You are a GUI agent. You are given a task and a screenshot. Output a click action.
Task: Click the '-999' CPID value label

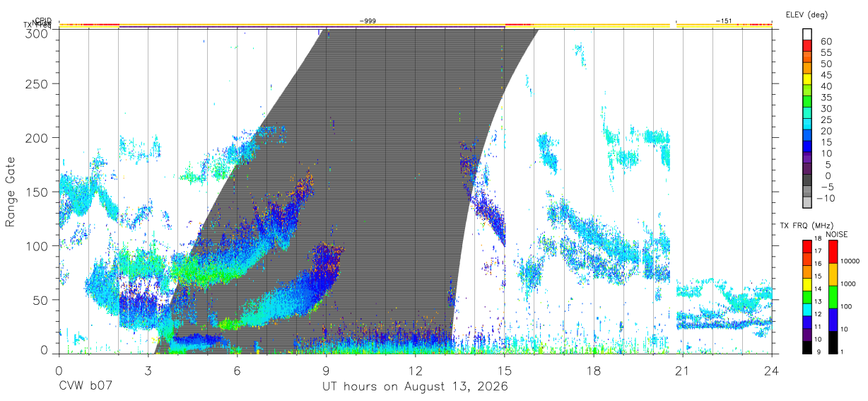pyautogui.click(x=368, y=21)
